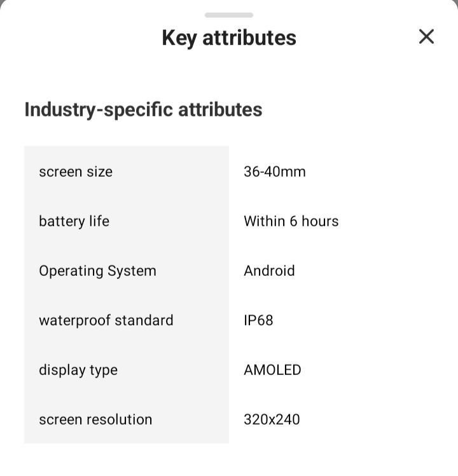458x476 pixels.
Task: Tap the Within 6 hours value
Action: point(291,221)
